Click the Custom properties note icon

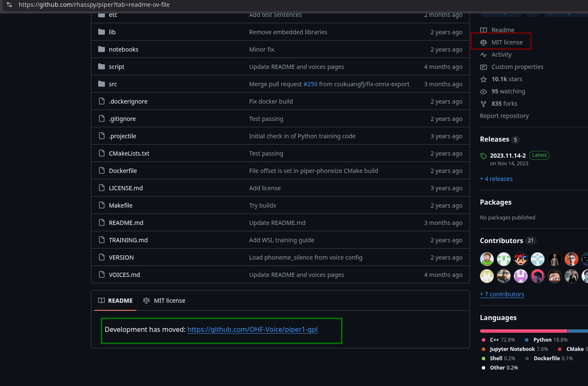click(x=484, y=67)
